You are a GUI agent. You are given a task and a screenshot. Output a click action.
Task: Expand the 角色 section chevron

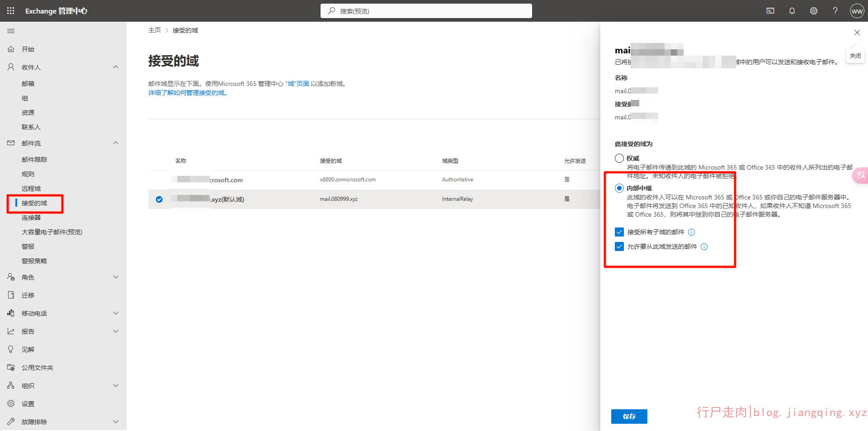click(x=116, y=277)
